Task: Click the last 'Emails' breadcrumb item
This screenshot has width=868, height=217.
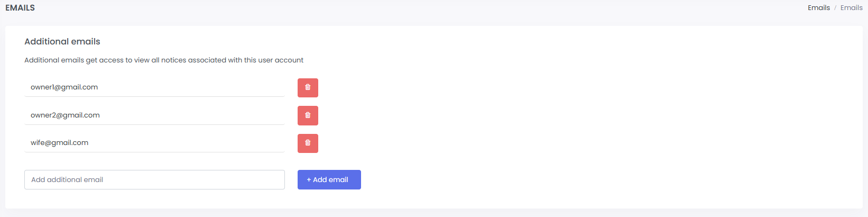Action: (x=852, y=7)
